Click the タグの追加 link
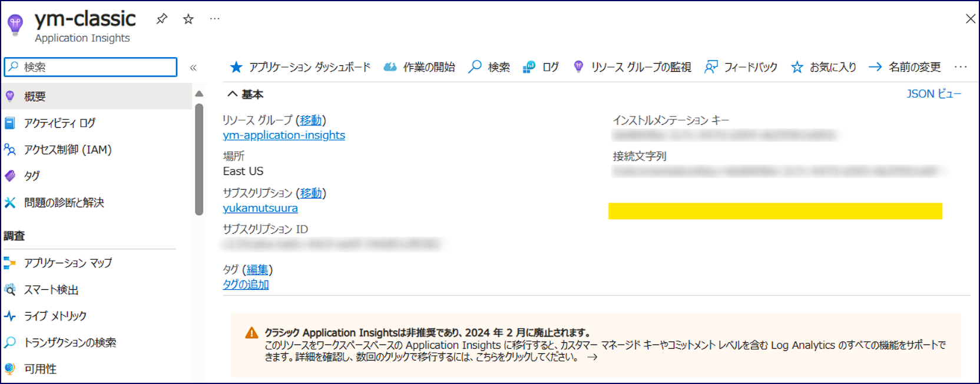The image size is (980, 384). point(246,284)
